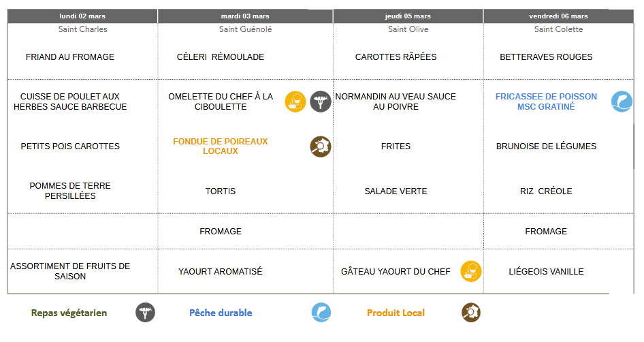Screen dimensions: 644x342
Task: Select the mardi 03 mars column header
Action: click(245, 16)
